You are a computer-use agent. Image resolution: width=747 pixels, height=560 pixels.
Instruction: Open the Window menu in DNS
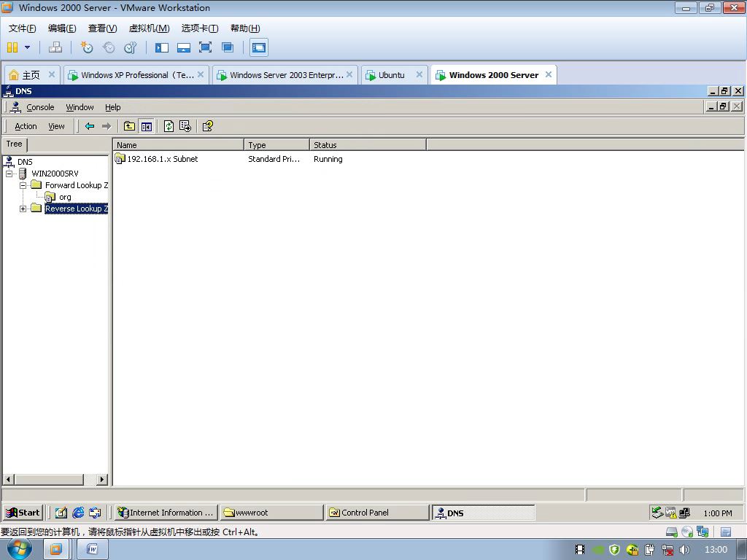coord(80,107)
